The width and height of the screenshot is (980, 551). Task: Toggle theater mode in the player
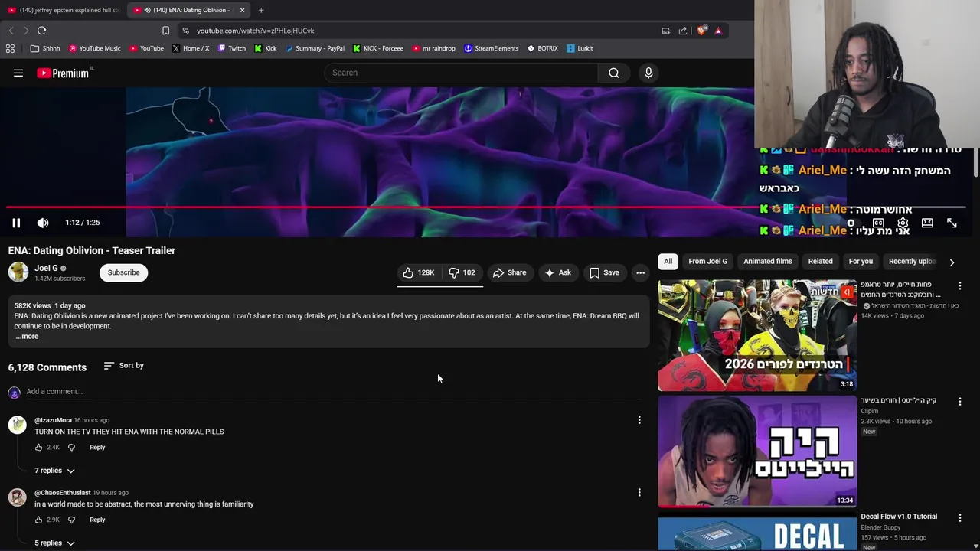click(x=927, y=223)
